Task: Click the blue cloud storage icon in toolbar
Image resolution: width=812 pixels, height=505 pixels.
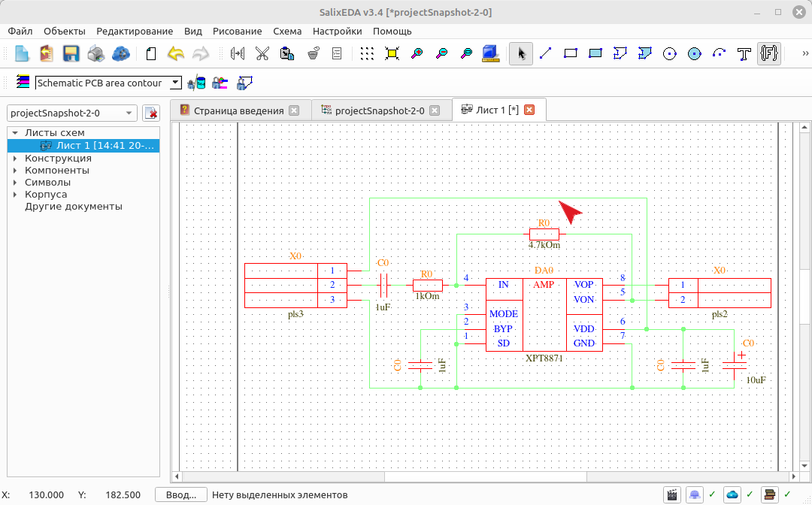Action: click(120, 53)
